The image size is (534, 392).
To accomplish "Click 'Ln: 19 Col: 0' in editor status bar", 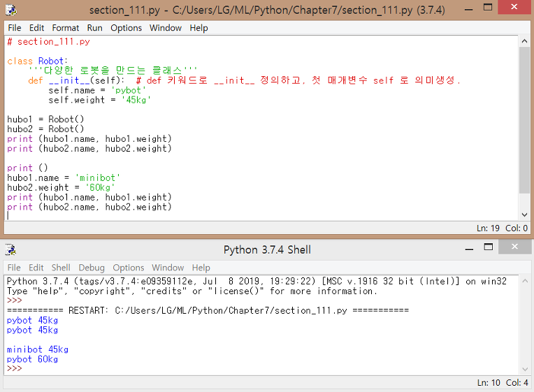I will [502, 228].
